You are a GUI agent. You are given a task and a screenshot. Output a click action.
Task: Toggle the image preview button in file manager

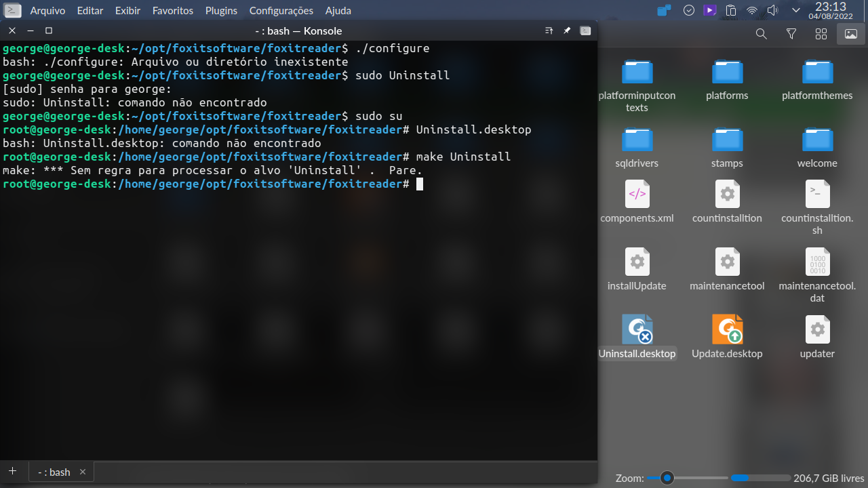pos(851,34)
